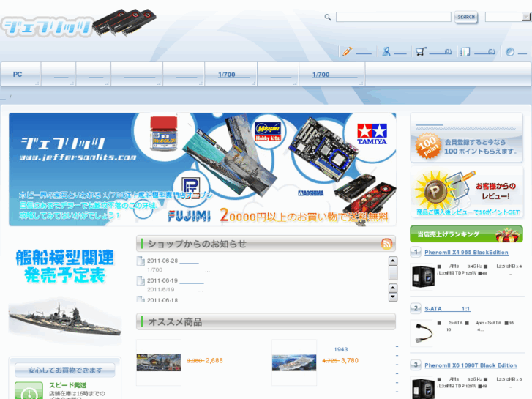Click the Phenom II X6 1090T box thumbnail

point(422,388)
